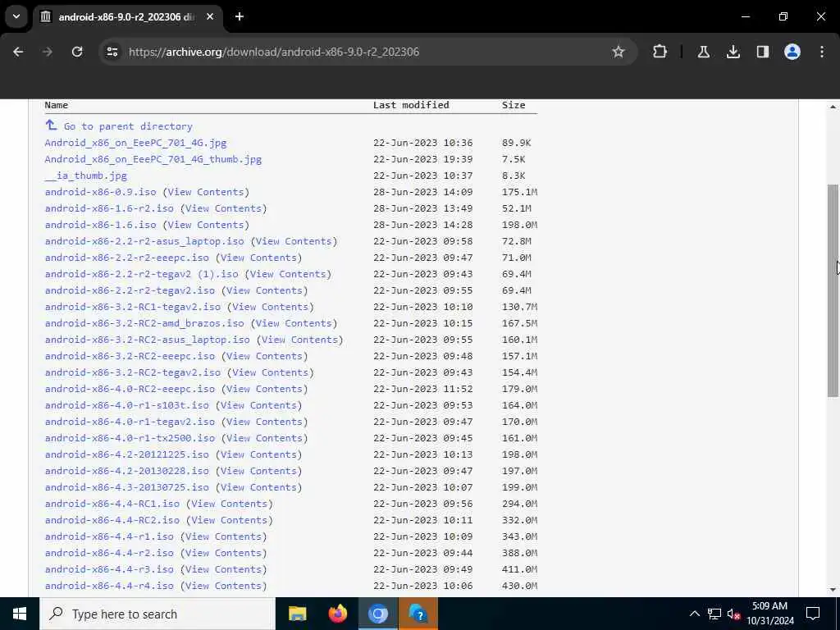View Contents of android-x86-1.6-r2.iso
The height and width of the screenshot is (630, 840).
tap(223, 208)
